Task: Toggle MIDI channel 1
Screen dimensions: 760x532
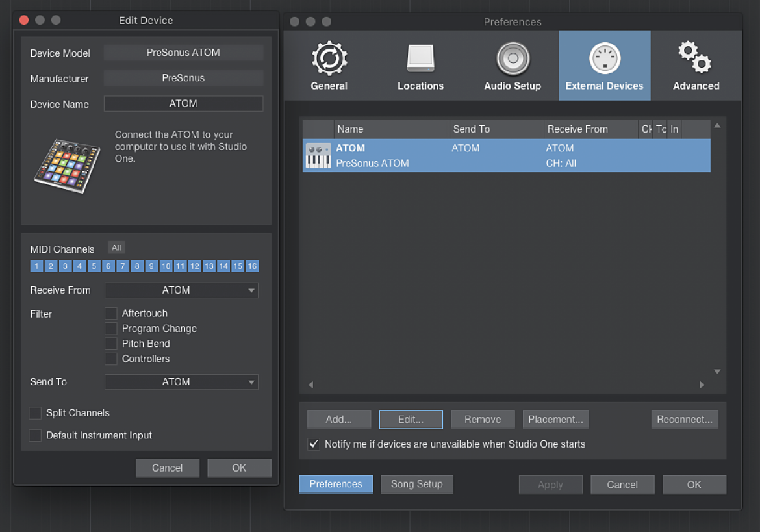Action: pyautogui.click(x=36, y=266)
